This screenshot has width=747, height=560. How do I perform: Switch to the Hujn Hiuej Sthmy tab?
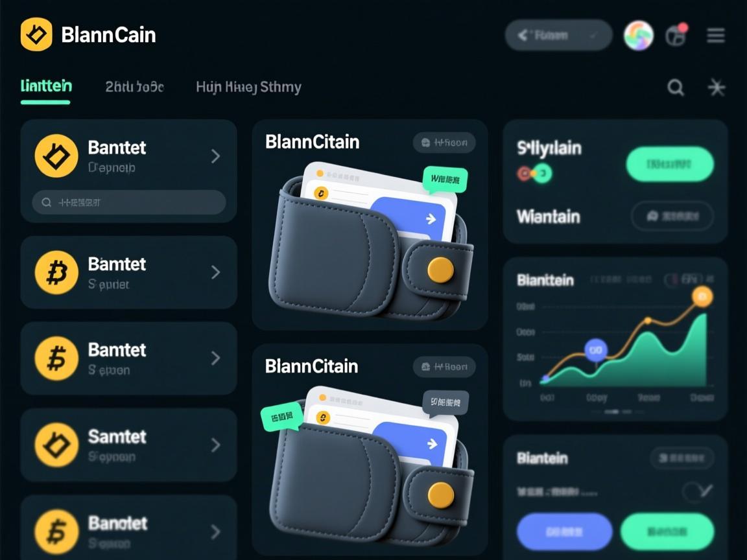pos(249,87)
